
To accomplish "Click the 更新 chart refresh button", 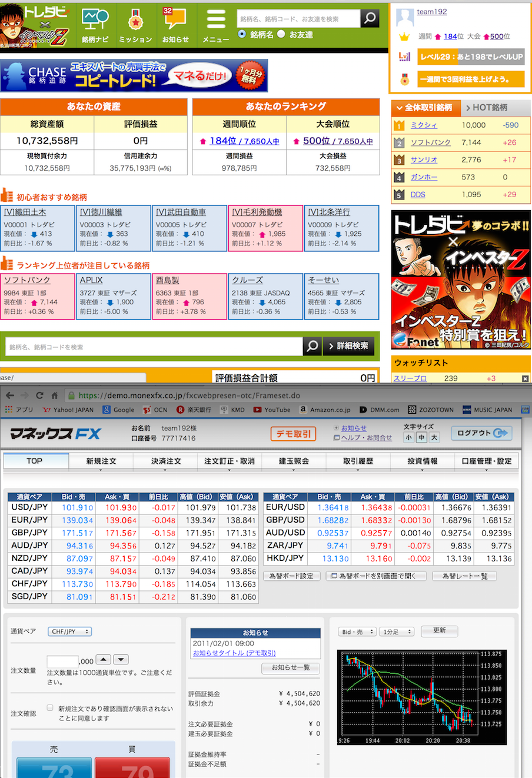I will pos(440,631).
